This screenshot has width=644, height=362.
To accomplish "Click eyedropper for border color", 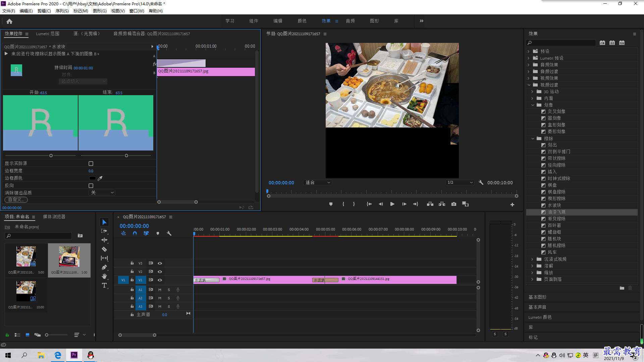I will pyautogui.click(x=100, y=178).
